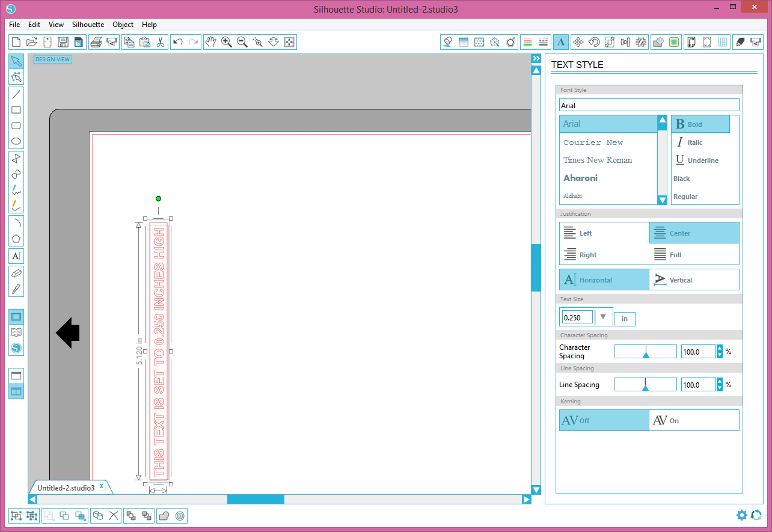Click the Print icon in the toolbar
Viewport: 772px width, 532px height.
tap(95, 42)
